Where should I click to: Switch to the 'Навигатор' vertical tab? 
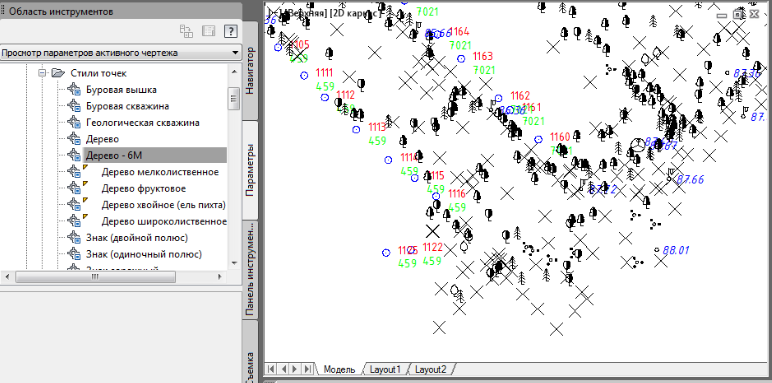point(250,70)
